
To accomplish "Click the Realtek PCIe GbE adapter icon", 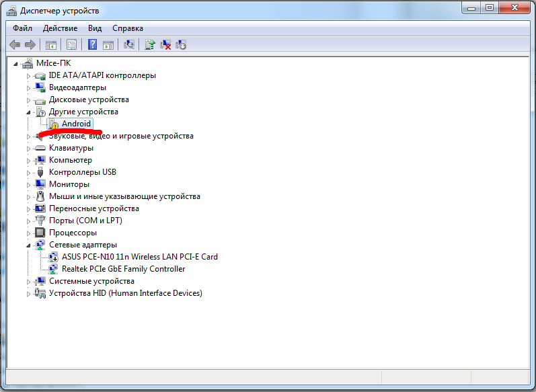I will (53, 269).
